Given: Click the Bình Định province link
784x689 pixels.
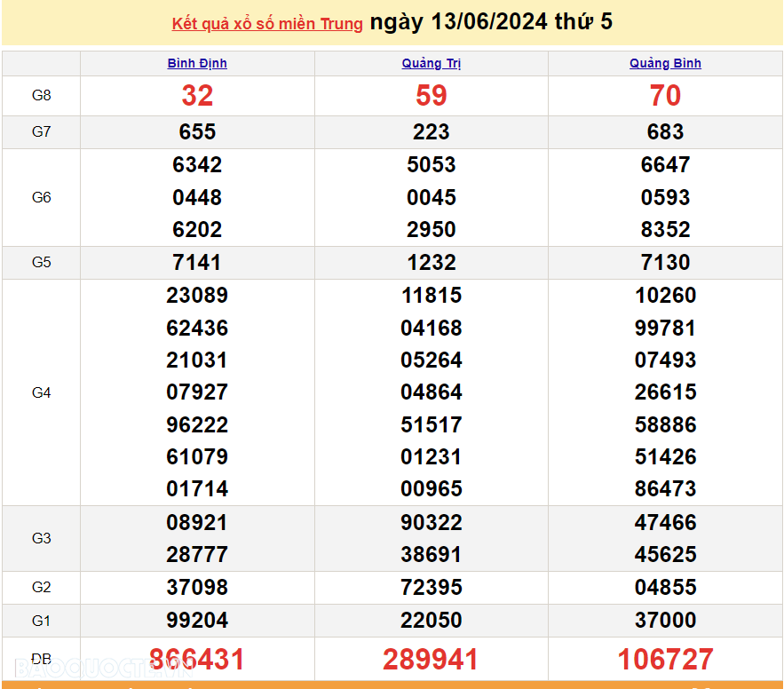Looking at the screenshot, I should [x=197, y=63].
